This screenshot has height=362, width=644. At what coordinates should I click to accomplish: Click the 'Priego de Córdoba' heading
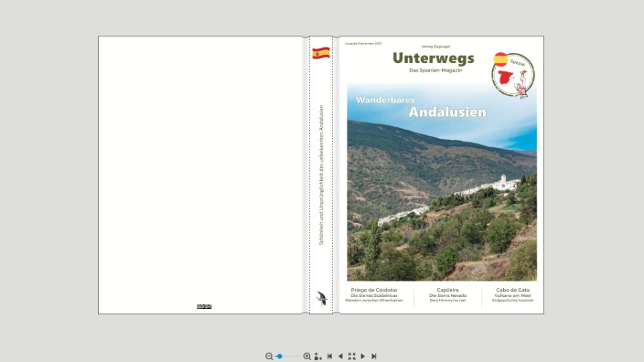click(374, 290)
